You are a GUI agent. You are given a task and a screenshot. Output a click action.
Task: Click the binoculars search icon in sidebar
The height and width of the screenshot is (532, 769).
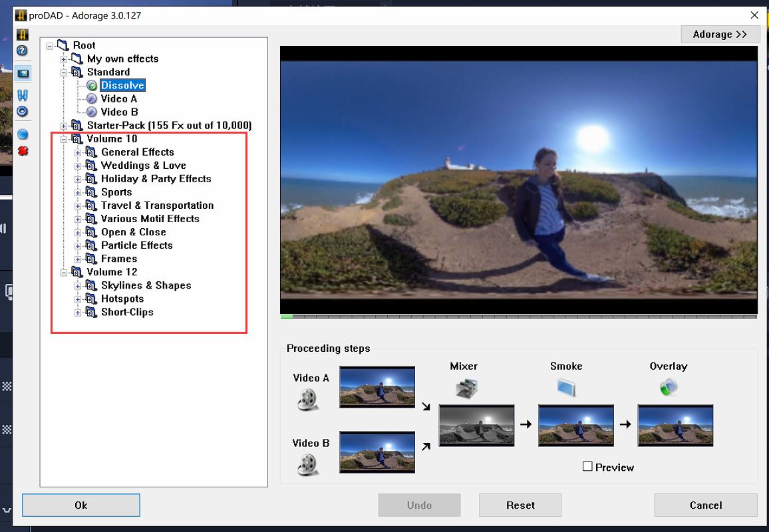(22, 95)
